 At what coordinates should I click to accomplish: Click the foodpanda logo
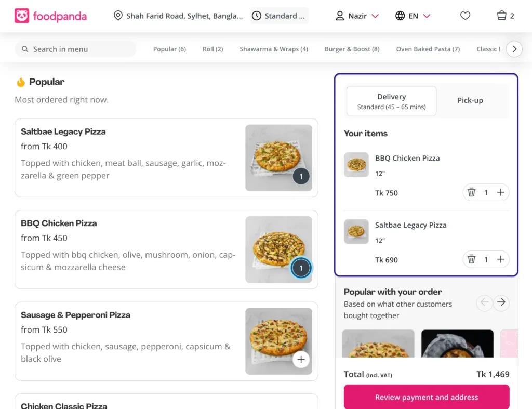tap(50, 16)
